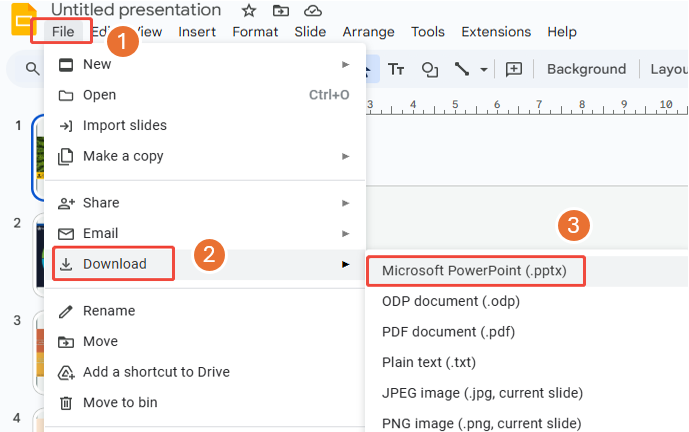Viewport: 689px width, 432px height.
Task: Click Import slides entry
Action: [x=205, y=126]
